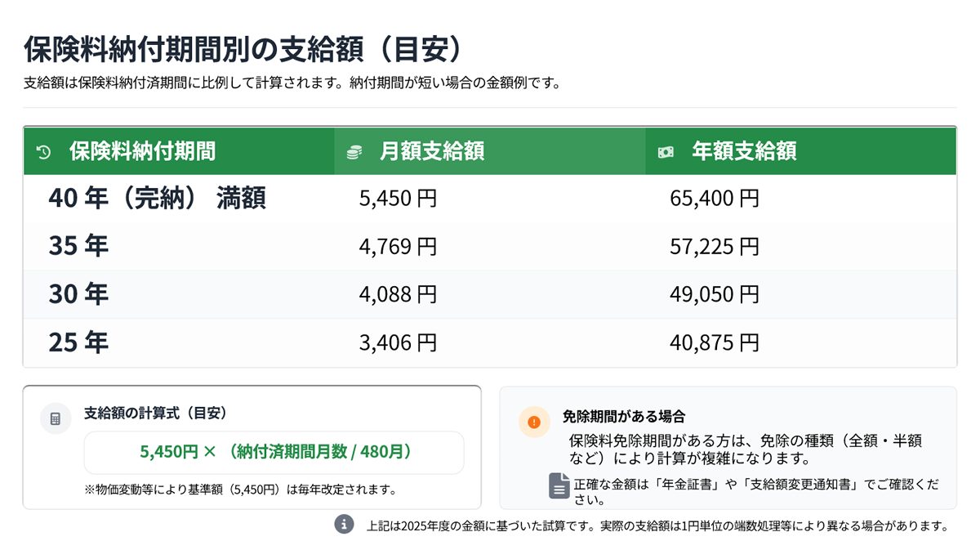This screenshot has height=550, width=980.
Task: Click the info circle icon in the footer note
Action: [345, 524]
